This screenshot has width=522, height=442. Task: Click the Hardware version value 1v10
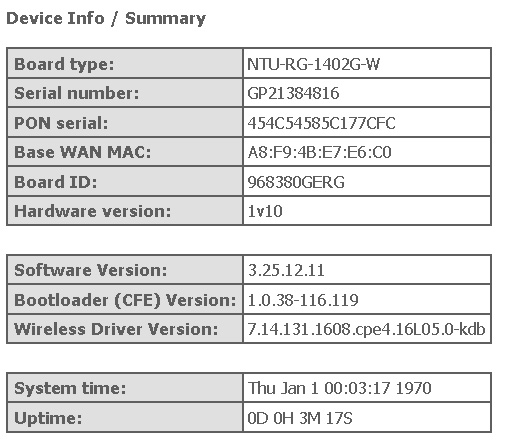coord(265,211)
